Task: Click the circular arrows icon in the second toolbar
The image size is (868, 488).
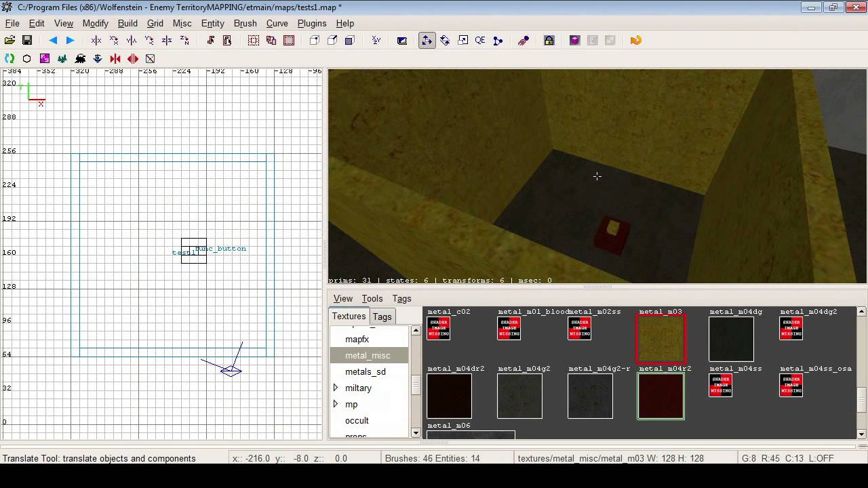Action: [9, 59]
